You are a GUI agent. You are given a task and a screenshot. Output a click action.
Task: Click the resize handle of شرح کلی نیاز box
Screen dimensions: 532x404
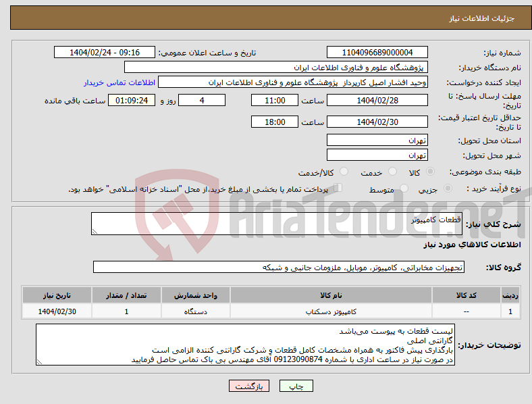click(x=95, y=232)
